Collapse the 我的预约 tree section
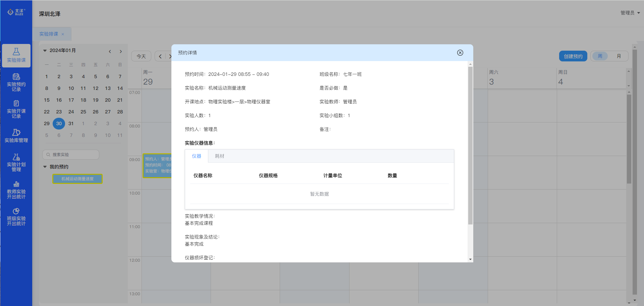This screenshot has height=306, width=644. tap(45, 167)
